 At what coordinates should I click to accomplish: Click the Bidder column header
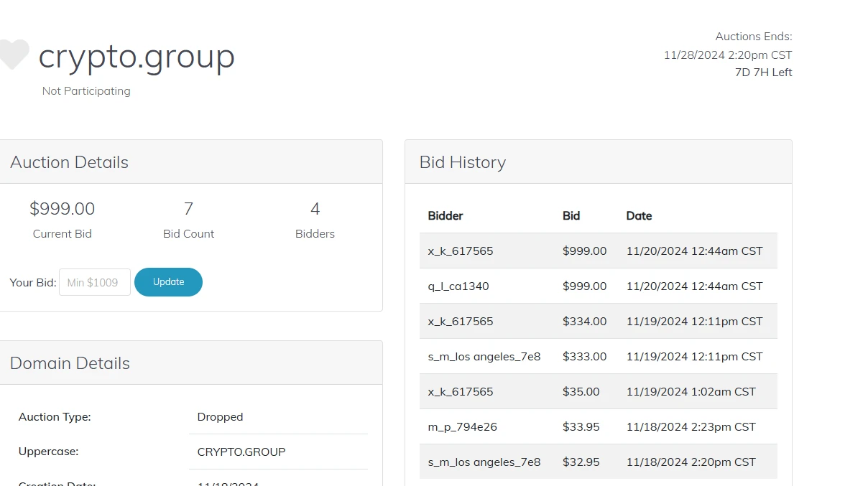point(445,215)
